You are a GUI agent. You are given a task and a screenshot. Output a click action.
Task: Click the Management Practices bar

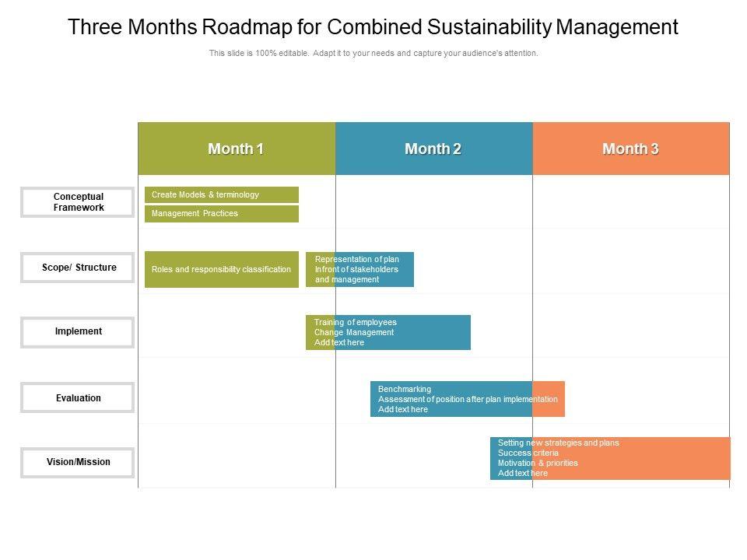pos(222,214)
